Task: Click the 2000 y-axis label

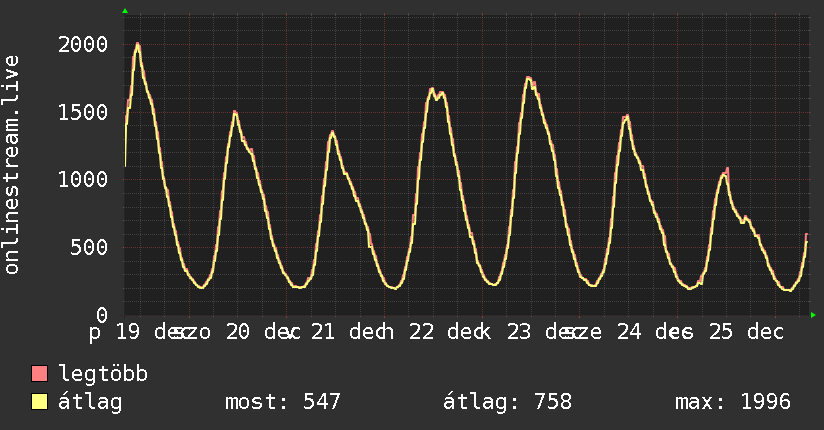Action: [83, 44]
